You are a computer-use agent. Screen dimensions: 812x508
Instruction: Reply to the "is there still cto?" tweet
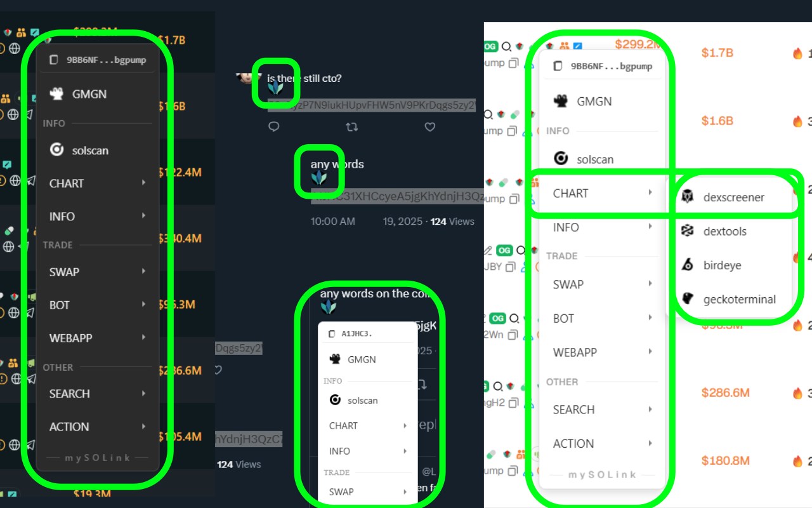click(x=274, y=127)
